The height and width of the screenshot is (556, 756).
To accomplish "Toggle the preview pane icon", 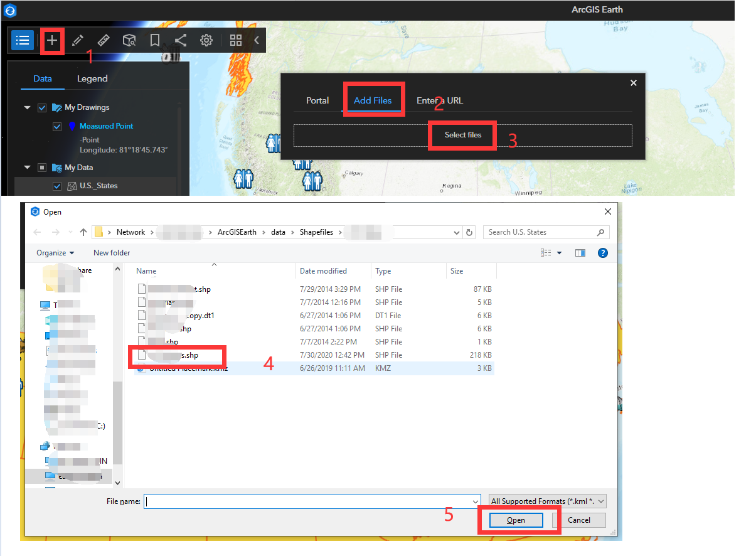I will (580, 253).
